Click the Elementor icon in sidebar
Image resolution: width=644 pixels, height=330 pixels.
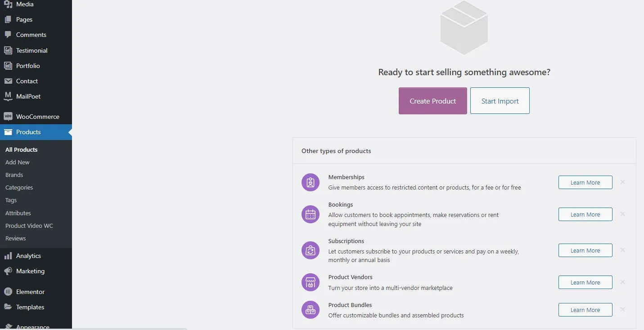click(x=8, y=292)
